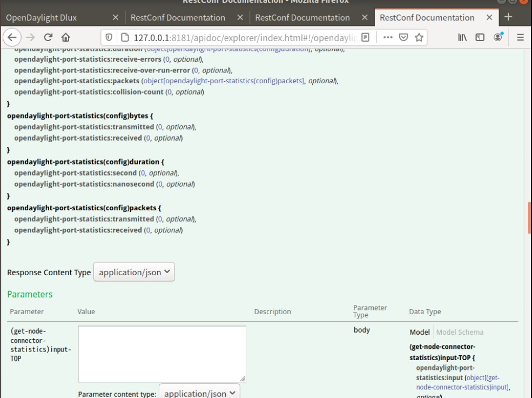
Task: Click the page vertical scrollbar thumb
Action: click(529, 218)
